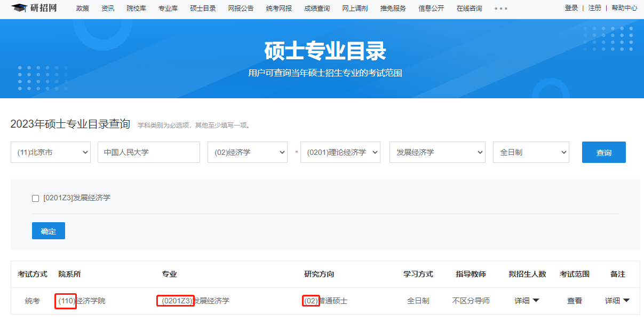The width and height of the screenshot is (644, 329).
Task: Click the 备注 column header
Action: 618,274
